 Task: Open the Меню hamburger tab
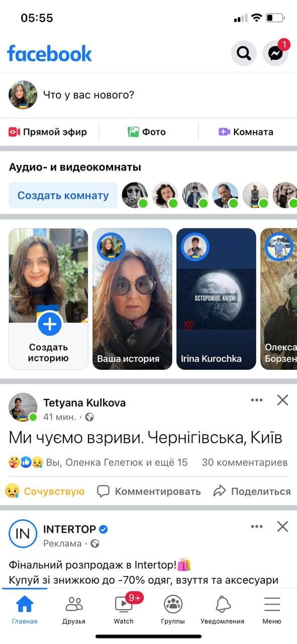pyautogui.click(x=272, y=609)
